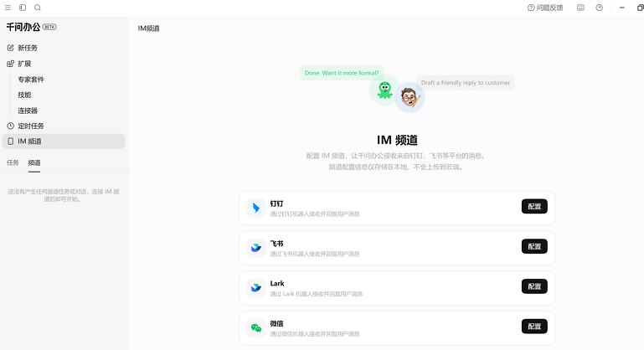
Task: Click the 频道配置信息仅存储在本地 notice line
Action: click(x=396, y=167)
